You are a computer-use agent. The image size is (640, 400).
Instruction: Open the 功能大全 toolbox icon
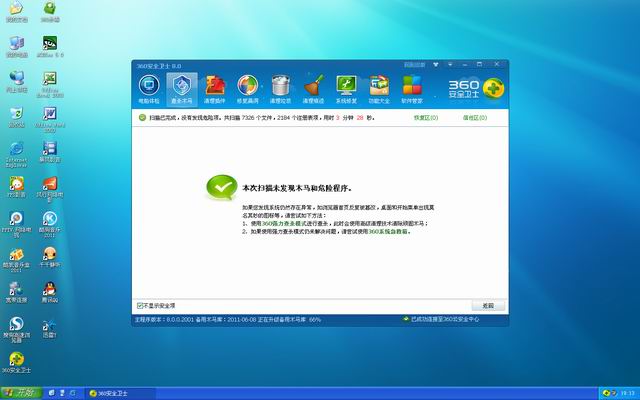tap(379, 89)
